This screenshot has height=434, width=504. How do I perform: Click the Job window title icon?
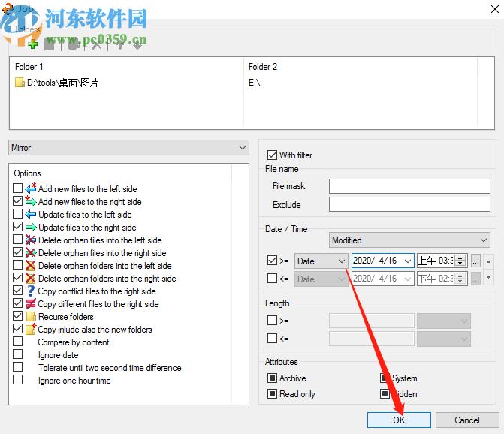pos(8,8)
